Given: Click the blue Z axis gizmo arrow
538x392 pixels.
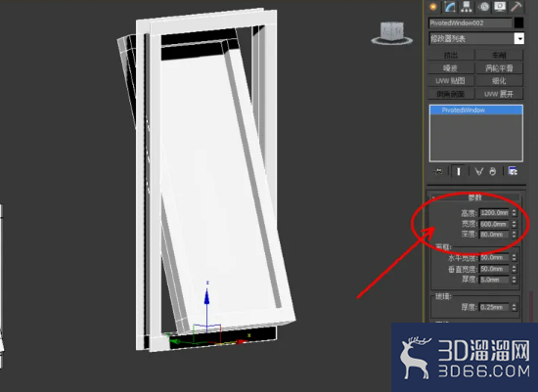Looking at the screenshot, I should click(x=207, y=297).
